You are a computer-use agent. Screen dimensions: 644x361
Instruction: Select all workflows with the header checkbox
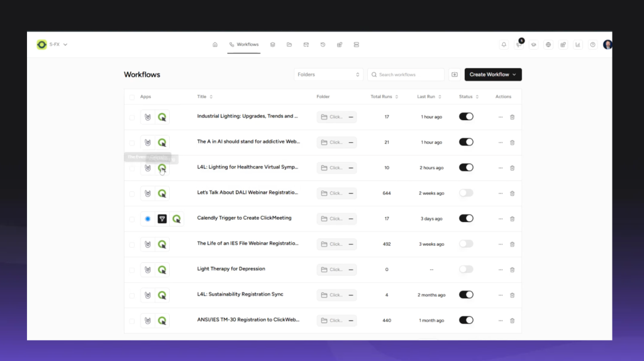[132, 97]
